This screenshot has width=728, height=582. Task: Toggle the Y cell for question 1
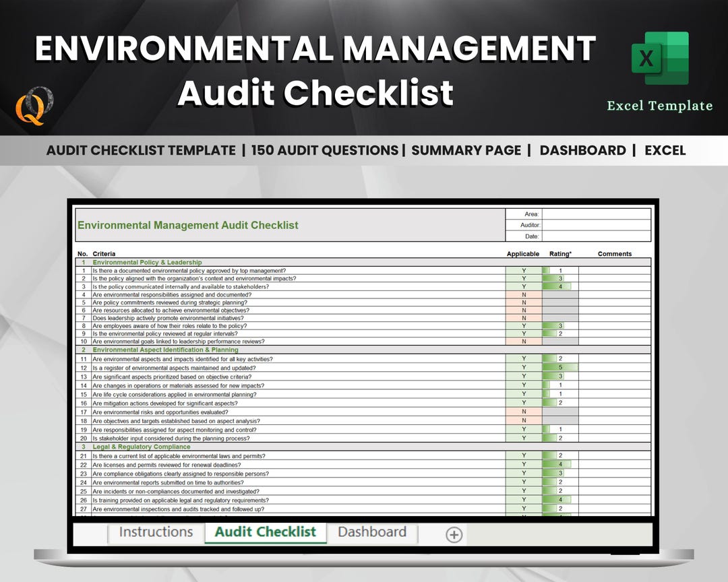pyautogui.click(x=524, y=271)
